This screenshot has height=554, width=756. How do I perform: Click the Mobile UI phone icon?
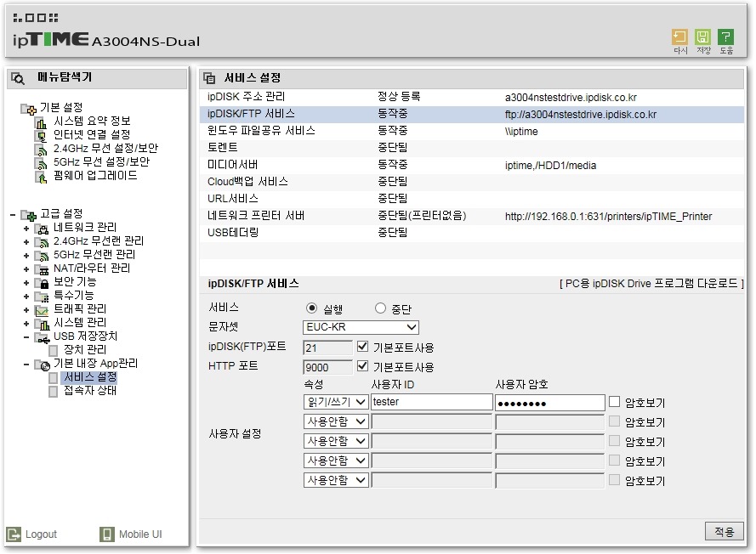106,534
